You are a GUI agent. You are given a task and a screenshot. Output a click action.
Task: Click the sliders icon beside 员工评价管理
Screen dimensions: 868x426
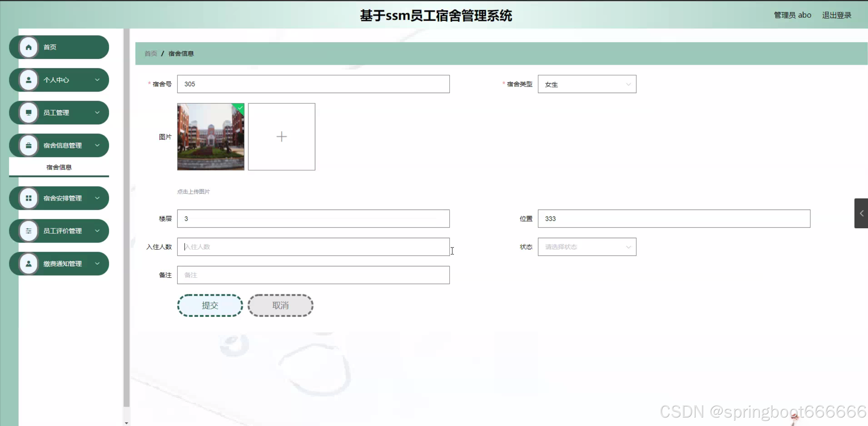[29, 231]
